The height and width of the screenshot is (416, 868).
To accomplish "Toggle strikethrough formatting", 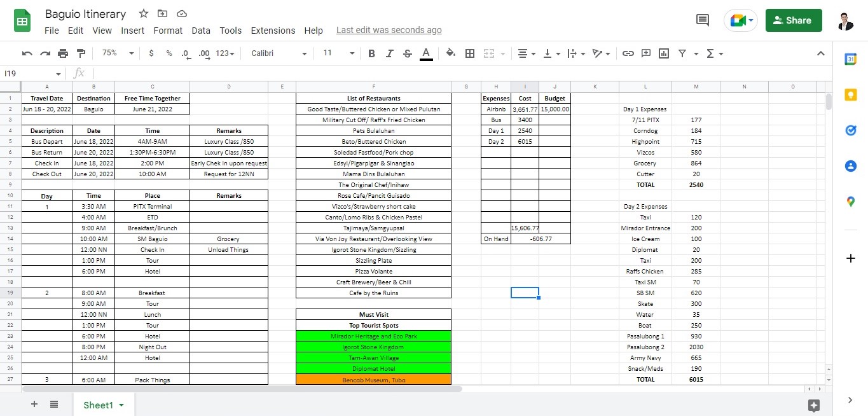I will [x=408, y=53].
